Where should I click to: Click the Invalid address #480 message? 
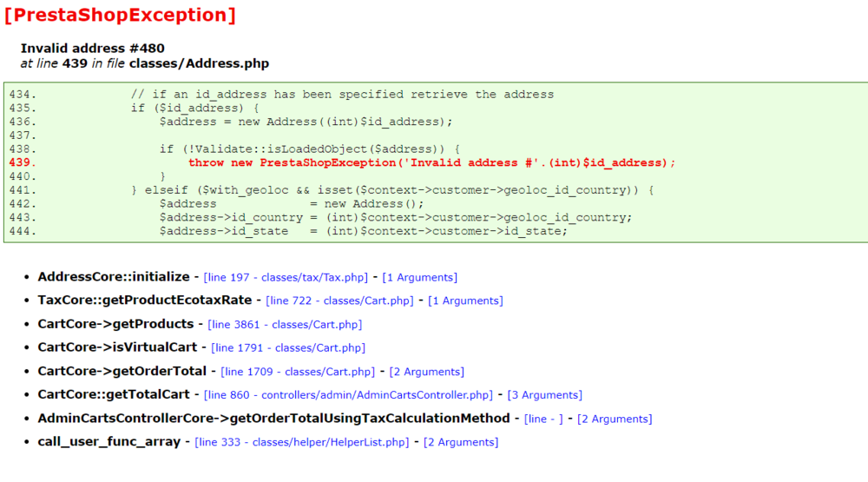[93, 49]
